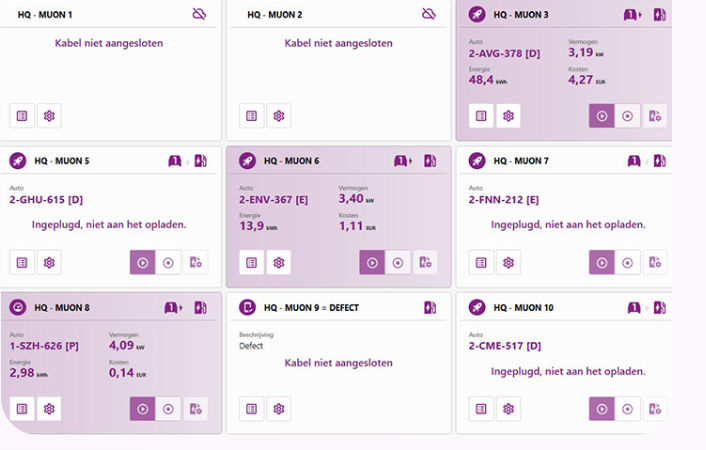The height and width of the screenshot is (450, 706).
Task: Stop charging on HQ - MUON 6
Action: (398, 262)
